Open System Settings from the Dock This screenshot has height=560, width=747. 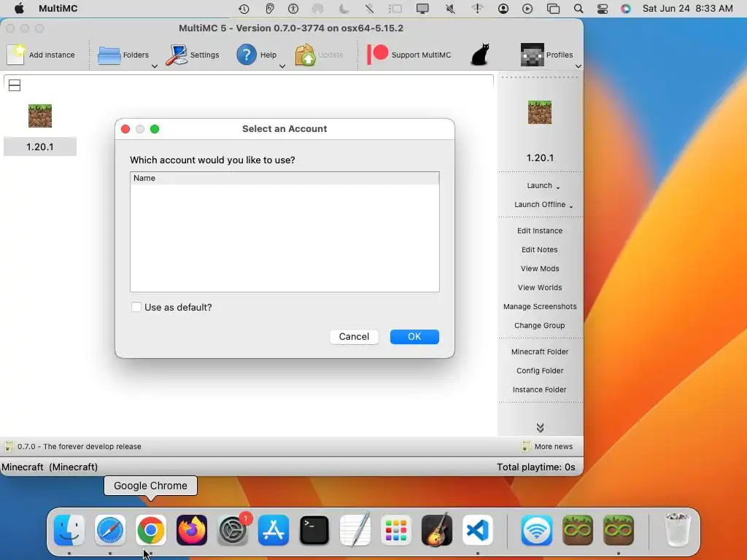[x=233, y=530]
